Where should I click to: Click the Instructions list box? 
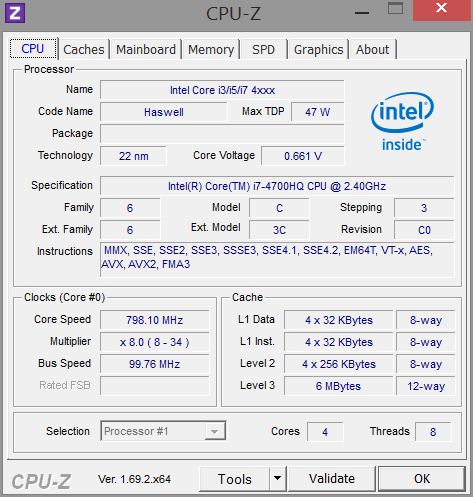(277, 260)
